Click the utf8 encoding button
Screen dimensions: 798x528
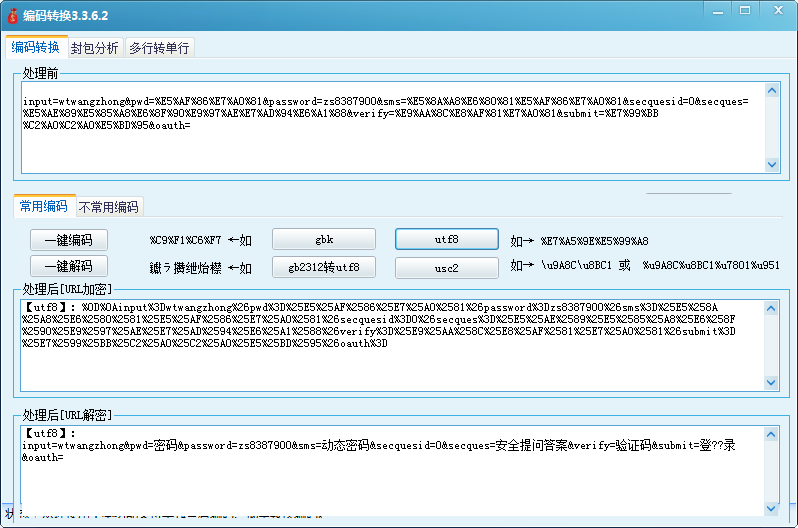446,240
